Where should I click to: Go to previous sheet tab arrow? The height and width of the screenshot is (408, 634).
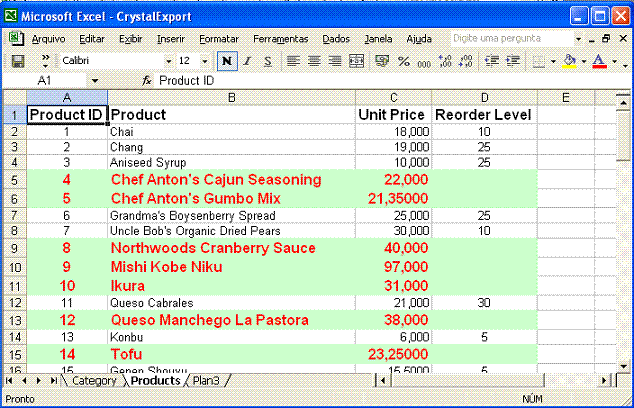tap(24, 381)
